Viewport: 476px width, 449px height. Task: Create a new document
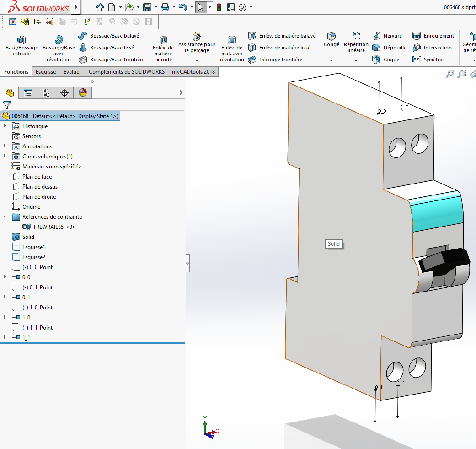(x=112, y=7)
